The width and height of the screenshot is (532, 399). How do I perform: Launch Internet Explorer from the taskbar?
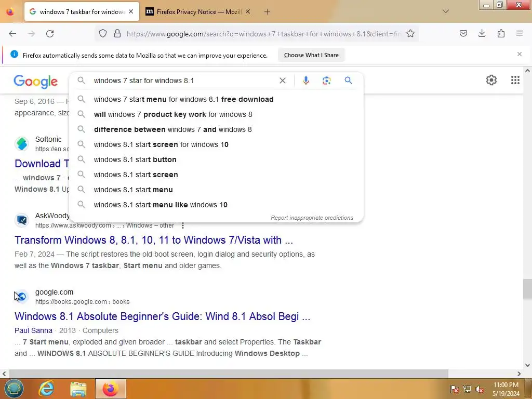[x=46, y=389]
